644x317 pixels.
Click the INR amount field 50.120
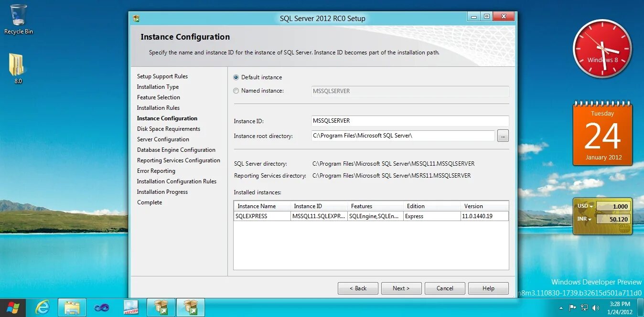tap(613, 220)
